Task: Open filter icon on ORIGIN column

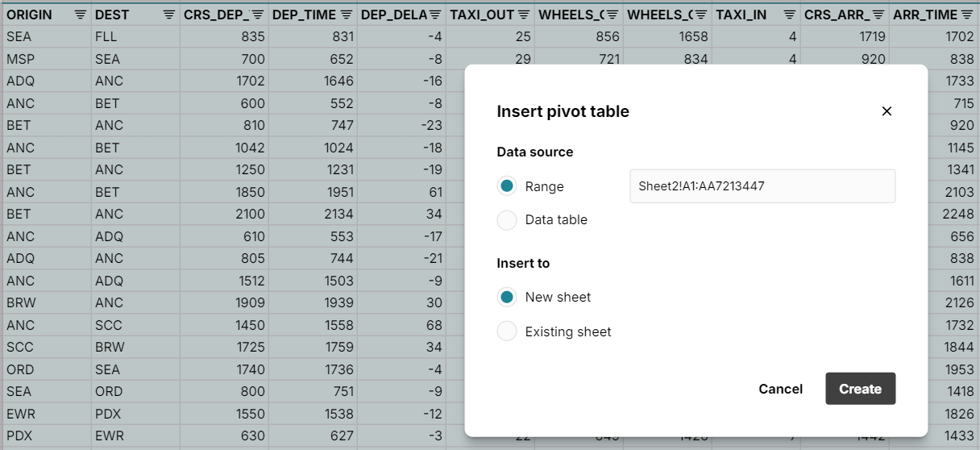Action: (x=80, y=15)
